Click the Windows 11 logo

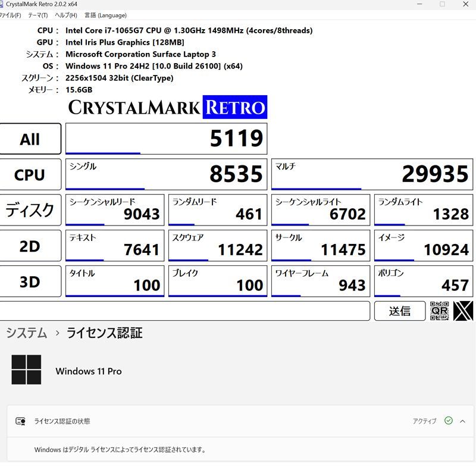[26, 369]
